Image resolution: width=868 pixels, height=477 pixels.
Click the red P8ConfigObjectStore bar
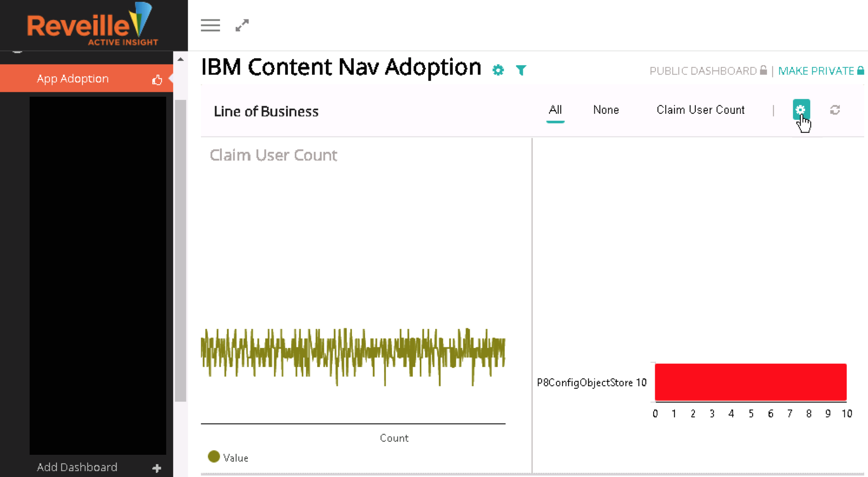(x=750, y=382)
